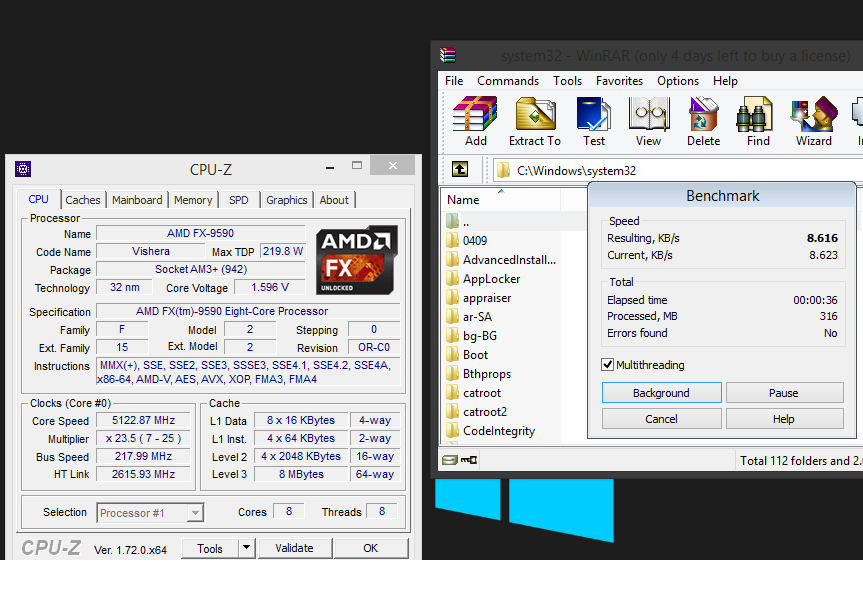Click the CPU-Z title bar chip icon
The image size is (863, 602).
23,169
